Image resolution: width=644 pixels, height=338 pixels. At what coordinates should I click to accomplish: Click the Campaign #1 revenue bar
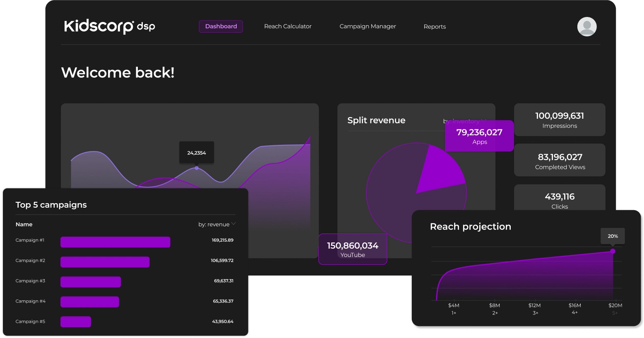pos(115,242)
